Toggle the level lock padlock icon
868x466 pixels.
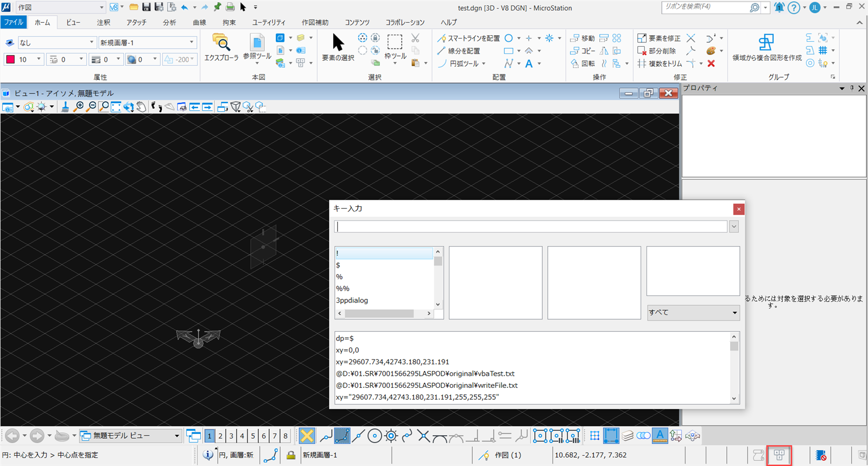(291, 455)
